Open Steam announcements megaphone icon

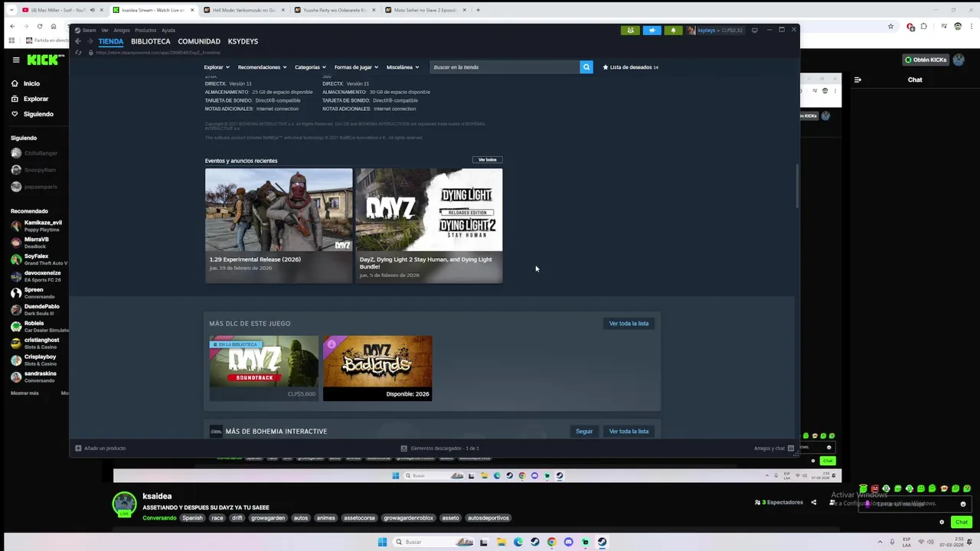pyautogui.click(x=652, y=31)
